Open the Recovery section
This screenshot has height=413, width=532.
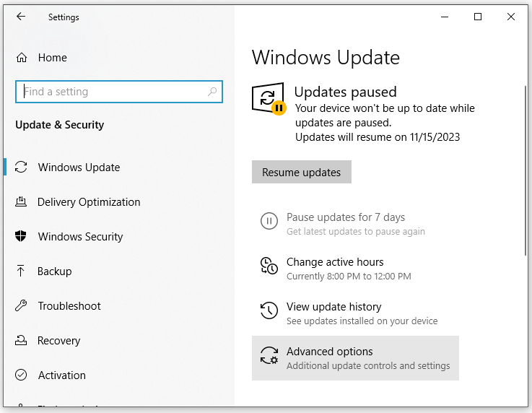(58, 340)
